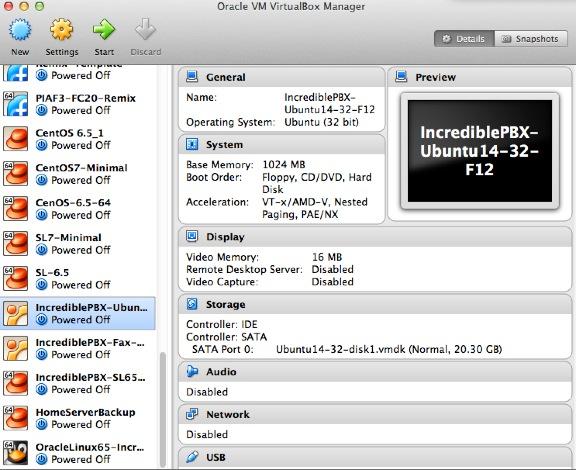Select IncrediblePBX-SL65... in VM list
This screenshot has width=576, height=470.
pos(78,383)
